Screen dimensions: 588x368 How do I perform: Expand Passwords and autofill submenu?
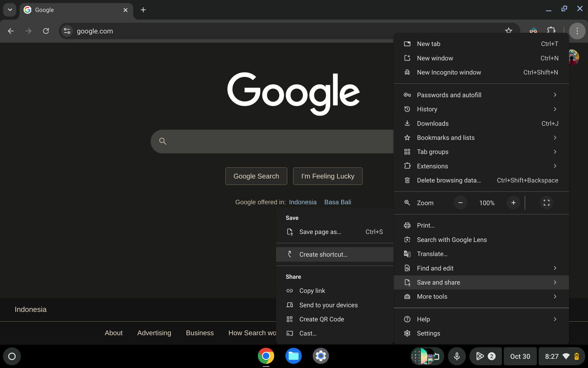click(x=481, y=95)
